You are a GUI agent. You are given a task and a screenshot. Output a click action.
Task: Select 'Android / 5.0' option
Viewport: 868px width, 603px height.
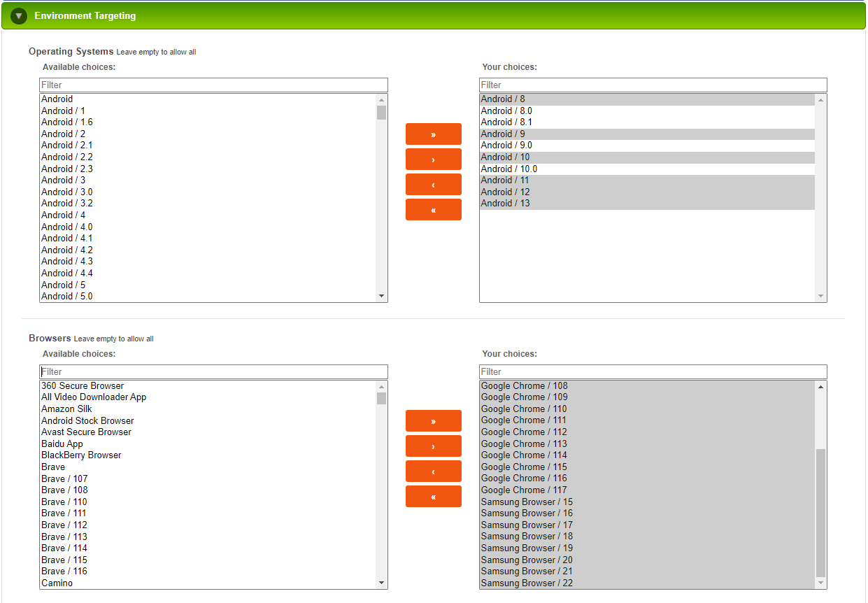point(208,297)
